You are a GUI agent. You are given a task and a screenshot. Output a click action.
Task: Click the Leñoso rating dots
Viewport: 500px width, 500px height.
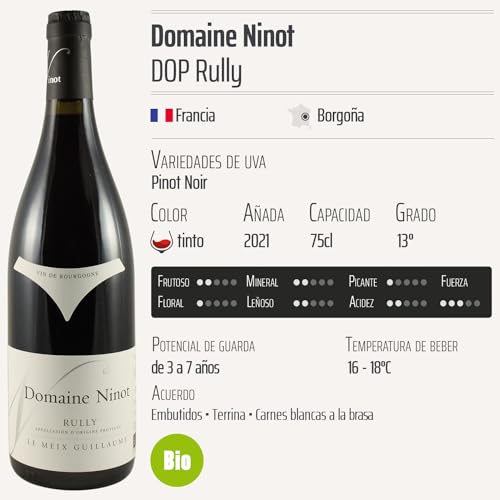click(313, 303)
